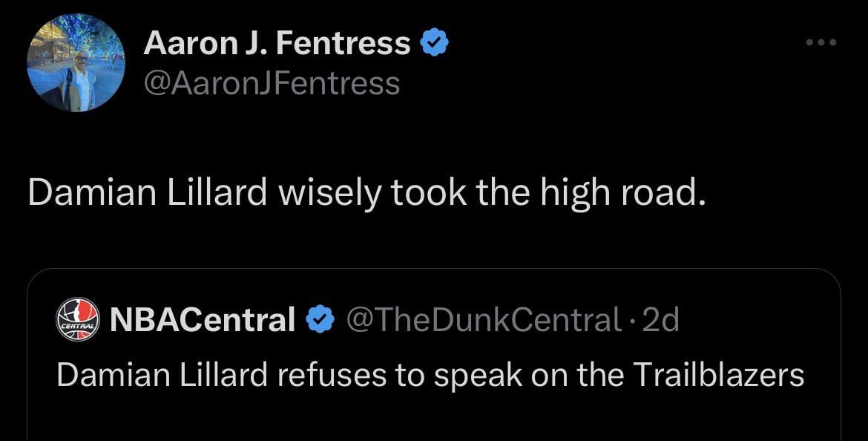Click "Damian Lillard" in the quoted post text
This screenshot has width=868, height=441.
[162, 376]
